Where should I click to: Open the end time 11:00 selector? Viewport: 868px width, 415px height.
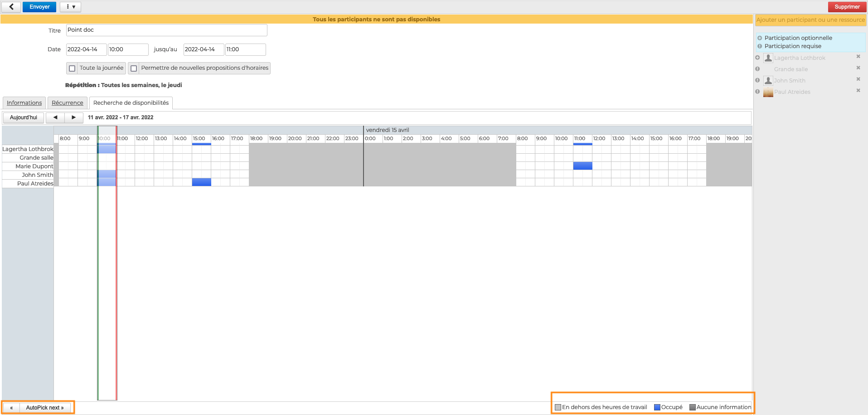(x=245, y=49)
